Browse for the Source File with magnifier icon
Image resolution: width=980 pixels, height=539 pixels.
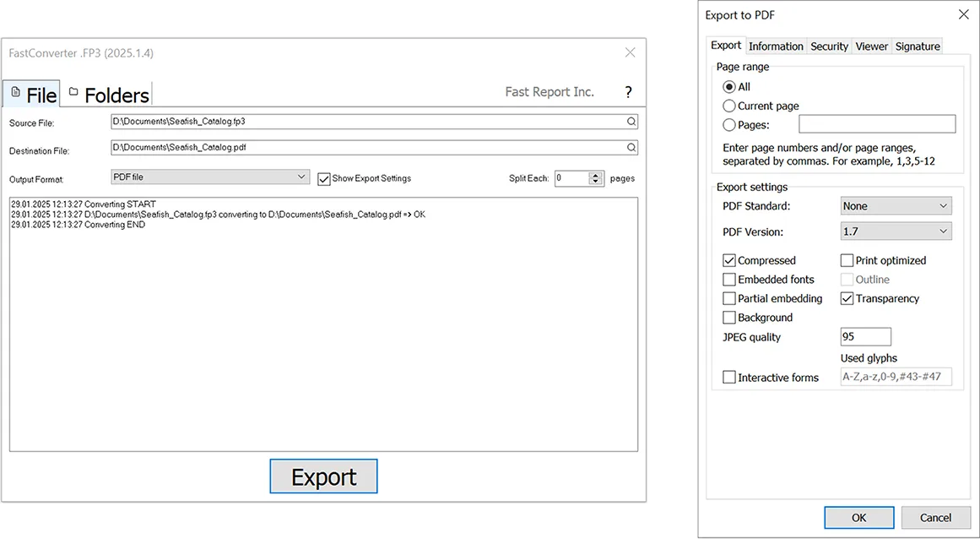pos(631,122)
